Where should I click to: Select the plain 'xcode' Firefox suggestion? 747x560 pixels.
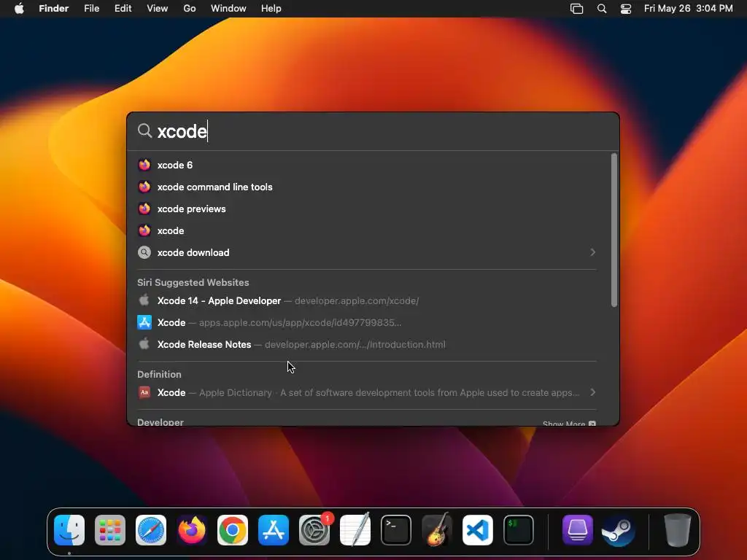click(x=367, y=230)
